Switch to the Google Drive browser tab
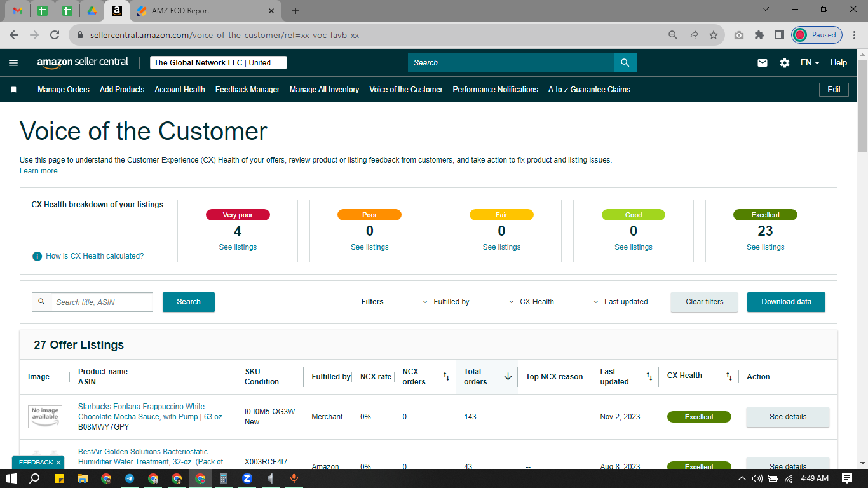Image resolution: width=868 pixels, height=488 pixels. pos(92,11)
